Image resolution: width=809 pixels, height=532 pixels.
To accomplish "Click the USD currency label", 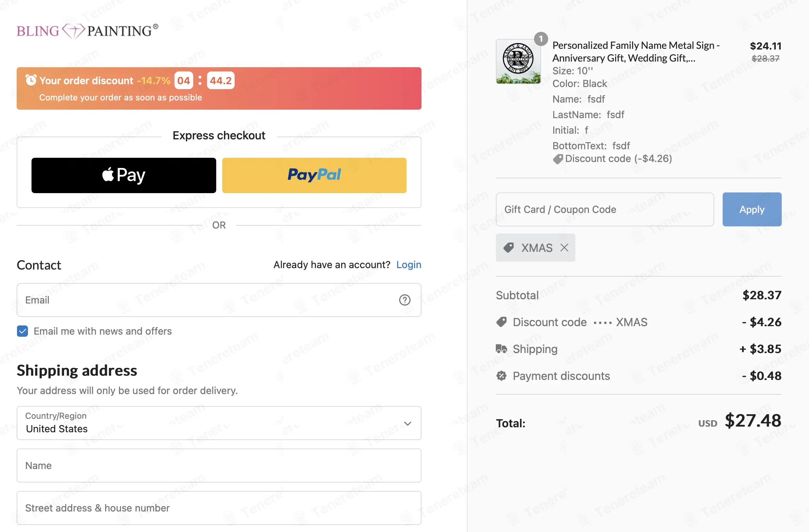I will [708, 423].
